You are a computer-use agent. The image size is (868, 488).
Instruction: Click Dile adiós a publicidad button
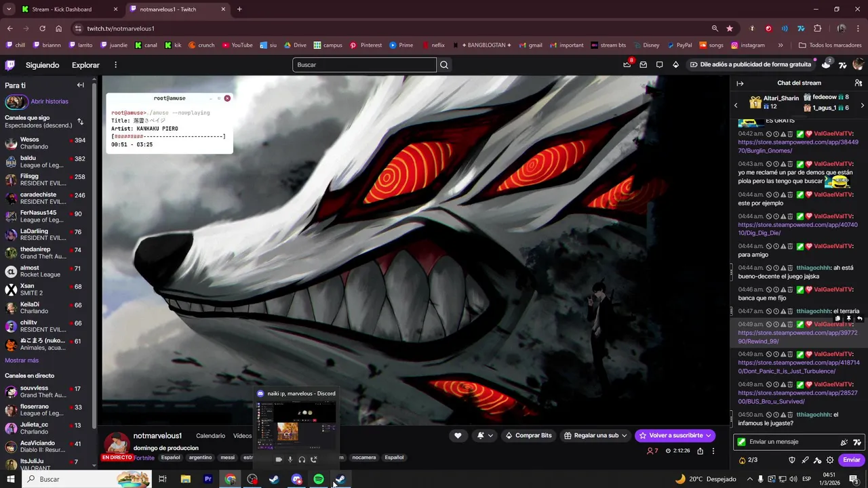point(750,65)
